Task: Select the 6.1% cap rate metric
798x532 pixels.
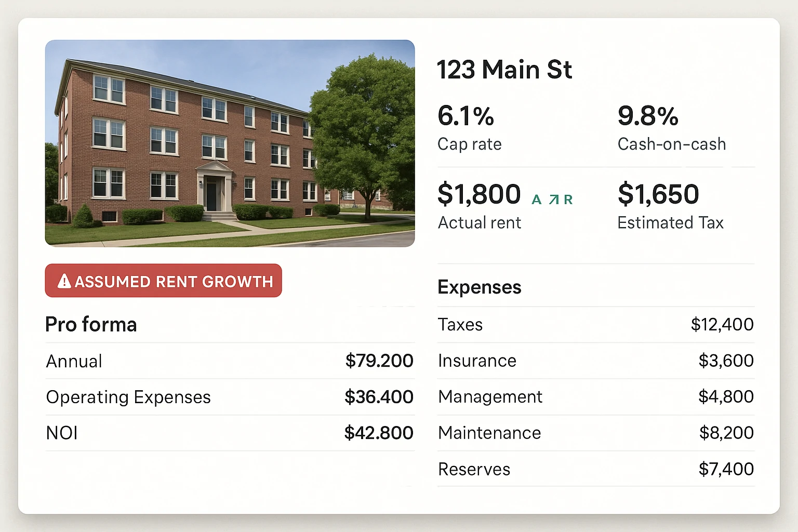Action: [465, 116]
